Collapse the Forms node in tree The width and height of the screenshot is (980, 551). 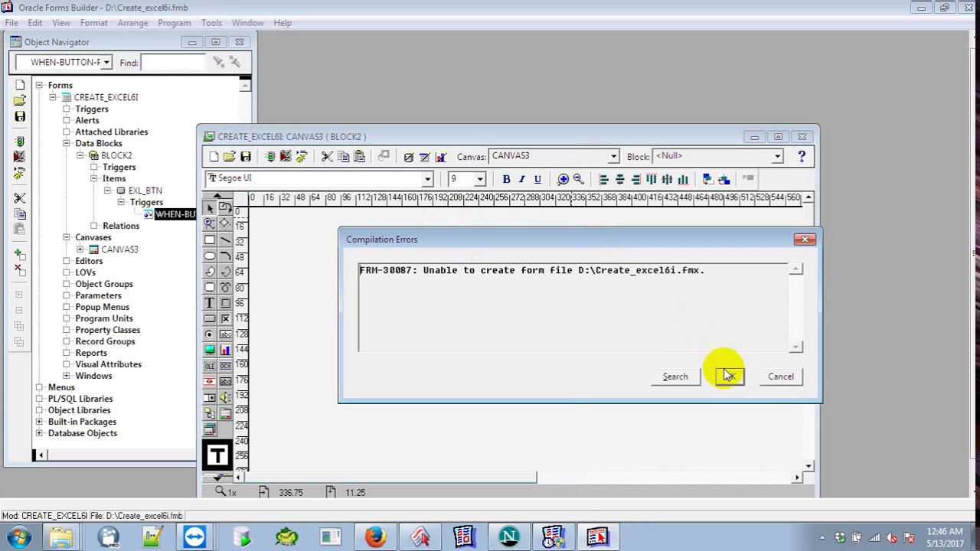[39, 85]
